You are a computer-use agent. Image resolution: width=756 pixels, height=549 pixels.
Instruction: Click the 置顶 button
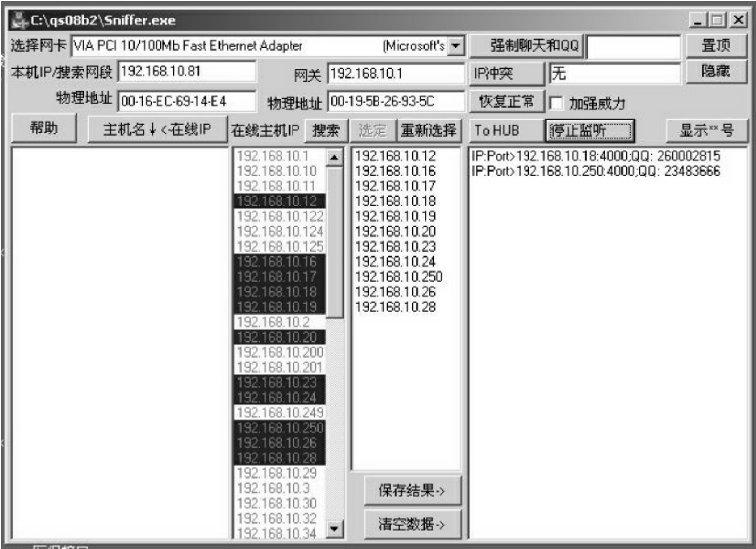click(x=716, y=46)
